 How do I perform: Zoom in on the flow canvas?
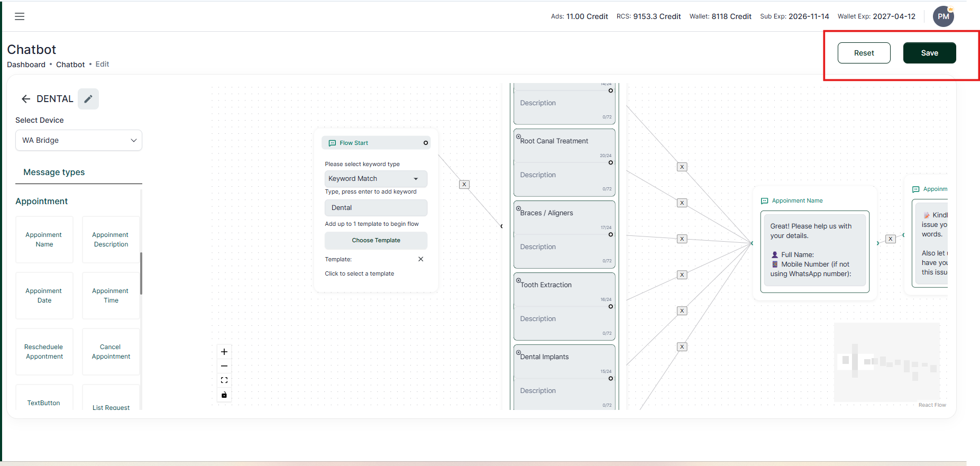click(224, 352)
